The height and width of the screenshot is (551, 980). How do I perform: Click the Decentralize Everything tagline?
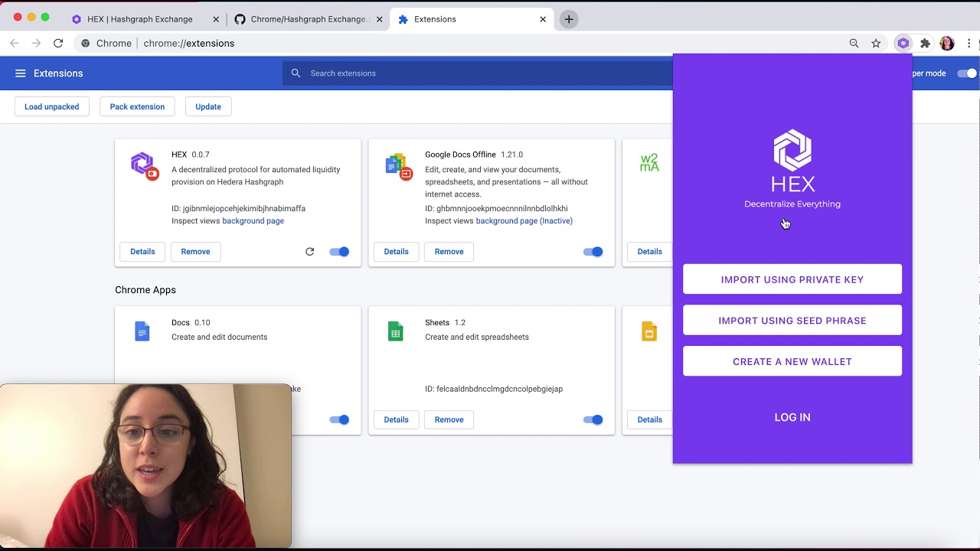pos(792,204)
